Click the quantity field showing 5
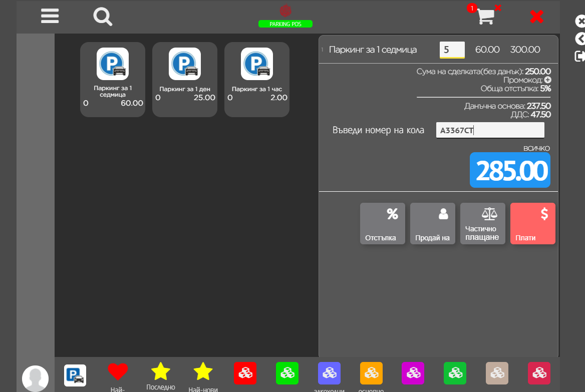 point(452,50)
